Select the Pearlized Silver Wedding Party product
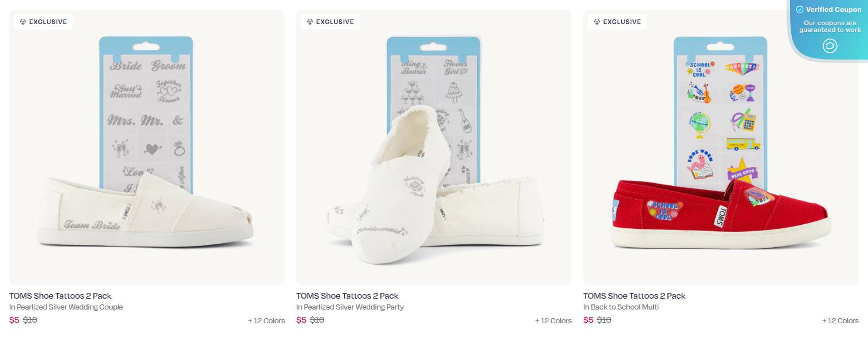 click(434, 147)
